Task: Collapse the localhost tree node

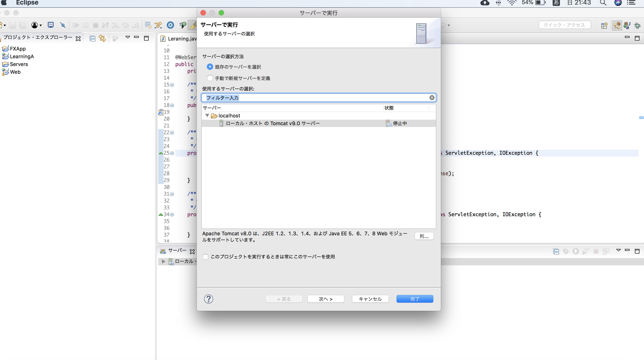Action: coord(207,115)
